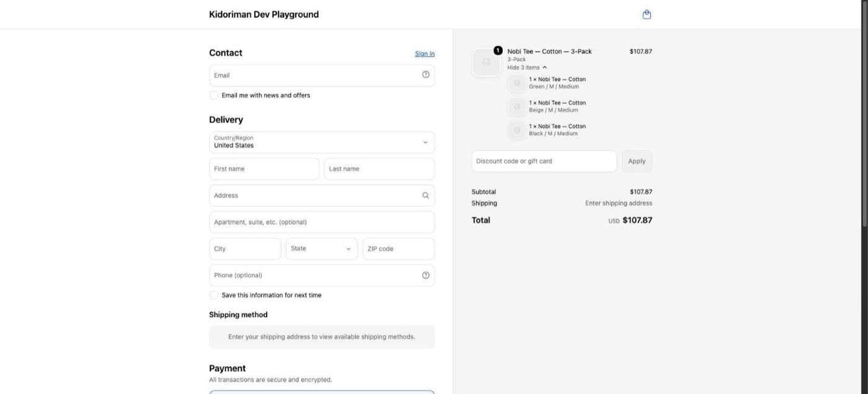Click the Payment section heading

[x=227, y=368]
